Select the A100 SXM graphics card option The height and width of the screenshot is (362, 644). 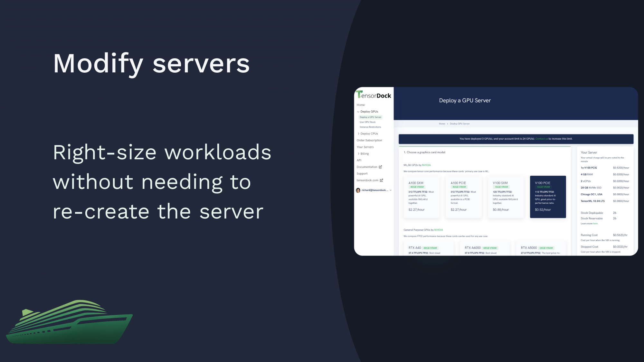click(x=421, y=197)
